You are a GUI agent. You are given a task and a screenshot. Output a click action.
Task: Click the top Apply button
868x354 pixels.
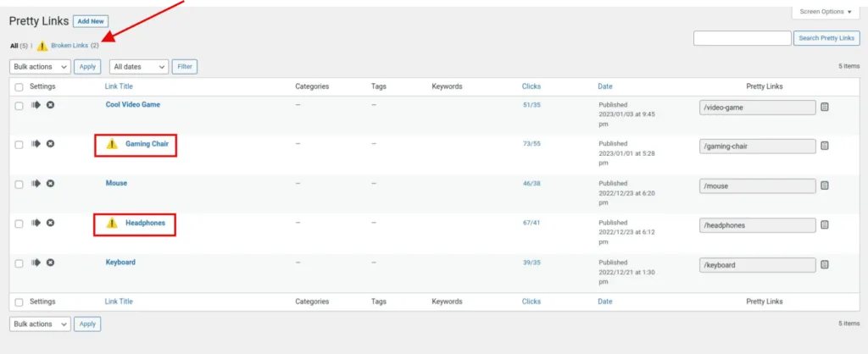click(x=87, y=66)
